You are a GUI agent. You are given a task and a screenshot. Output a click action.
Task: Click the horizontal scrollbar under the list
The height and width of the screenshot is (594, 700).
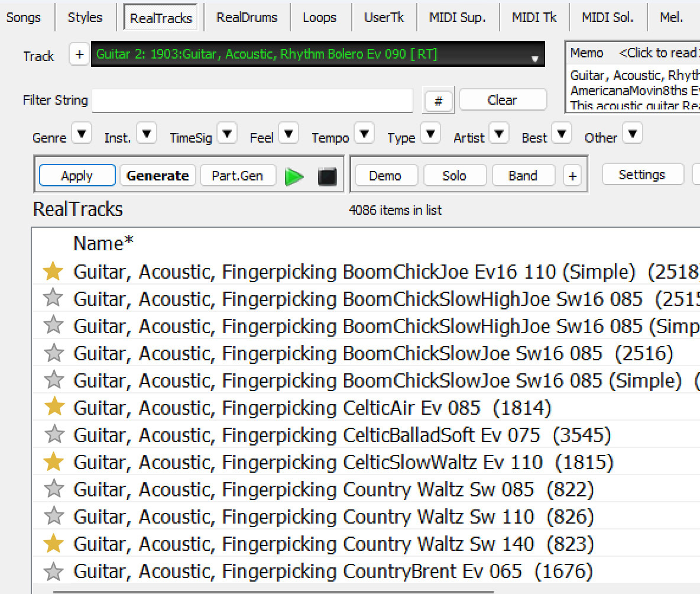coord(272,591)
